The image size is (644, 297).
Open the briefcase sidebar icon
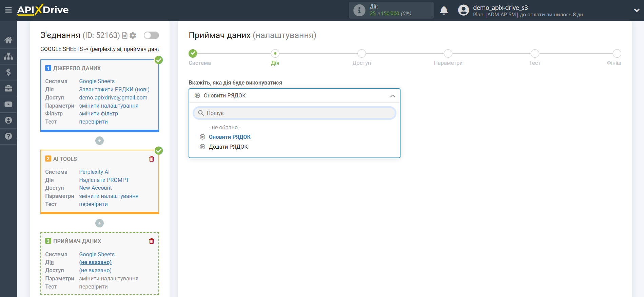(8, 88)
